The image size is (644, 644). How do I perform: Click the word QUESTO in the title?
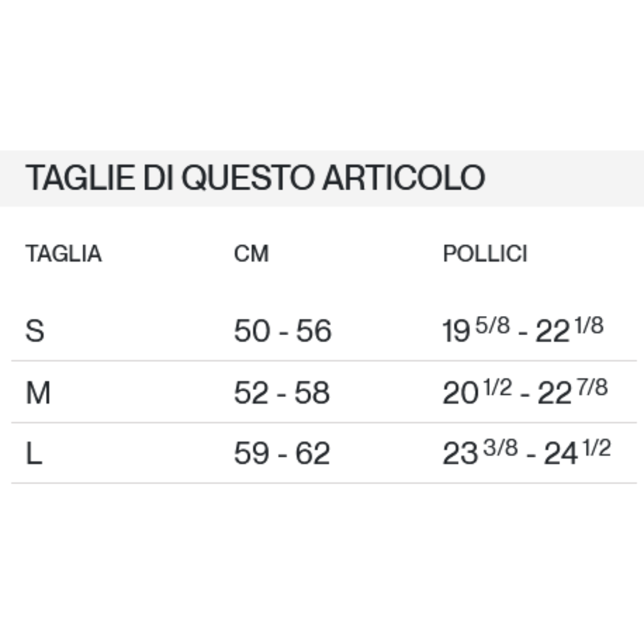pyautogui.click(x=247, y=178)
